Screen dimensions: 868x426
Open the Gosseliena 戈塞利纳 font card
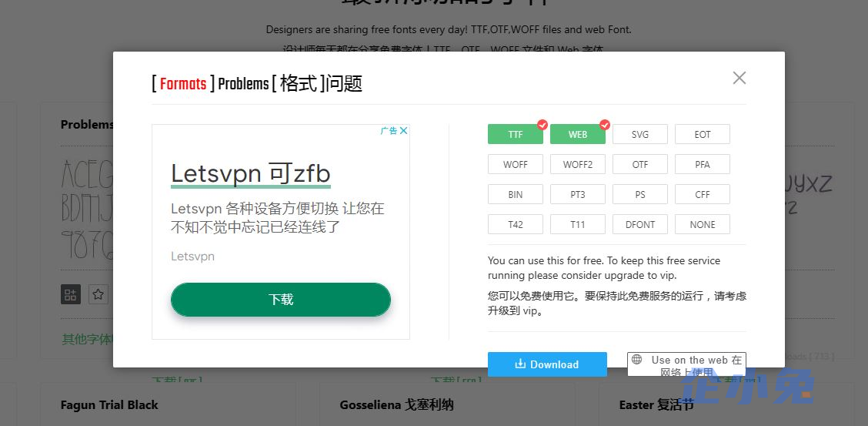pos(396,405)
